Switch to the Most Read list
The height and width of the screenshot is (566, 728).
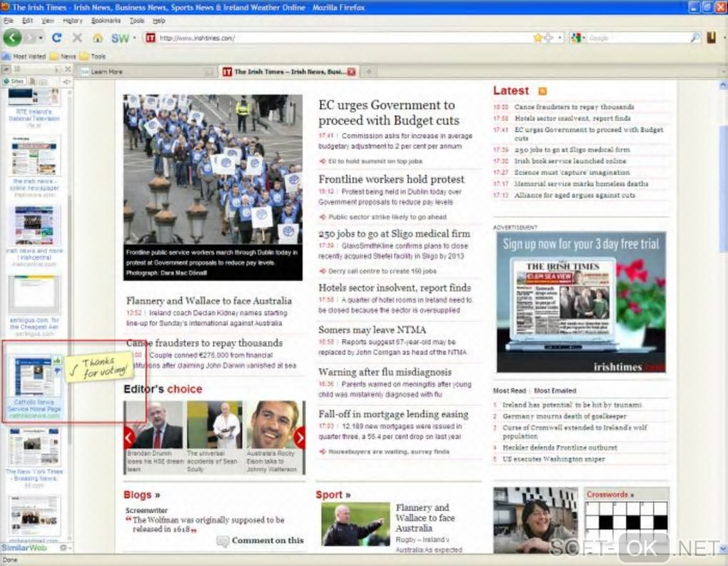click(x=510, y=391)
